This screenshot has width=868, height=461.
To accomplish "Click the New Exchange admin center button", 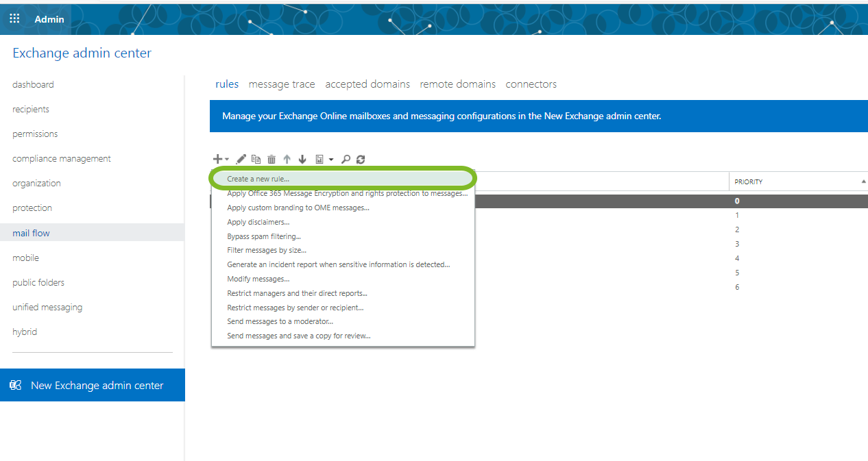I will tap(92, 385).
